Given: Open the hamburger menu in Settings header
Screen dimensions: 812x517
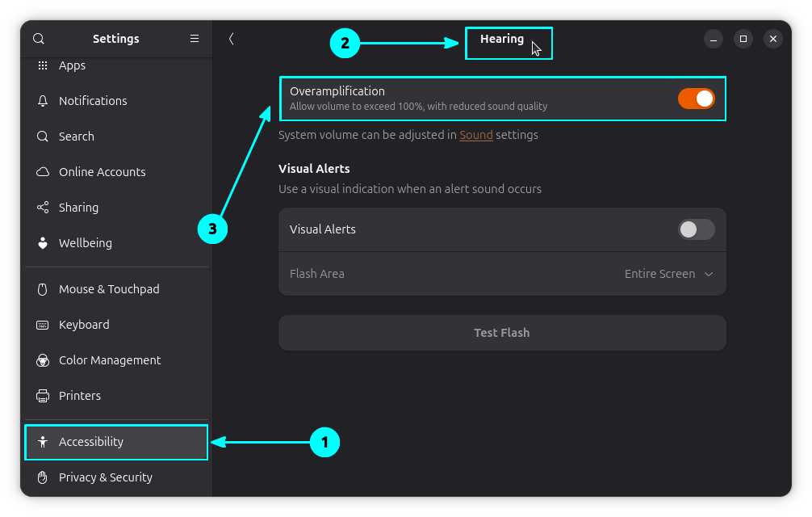Looking at the screenshot, I should coord(195,39).
